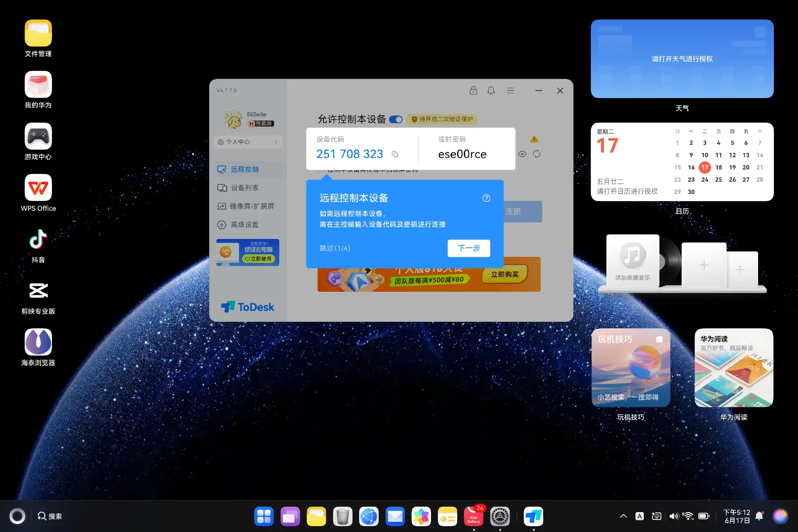Open 高级设置 in sidebar

coord(244,225)
